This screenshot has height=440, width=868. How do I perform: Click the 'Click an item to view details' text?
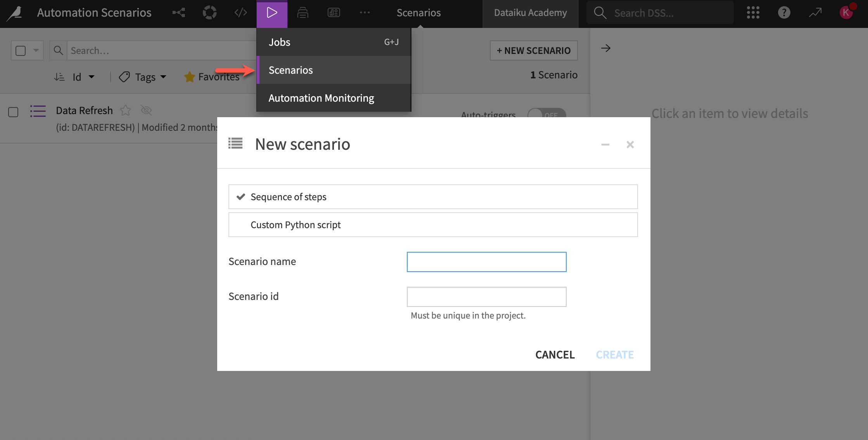click(x=730, y=113)
